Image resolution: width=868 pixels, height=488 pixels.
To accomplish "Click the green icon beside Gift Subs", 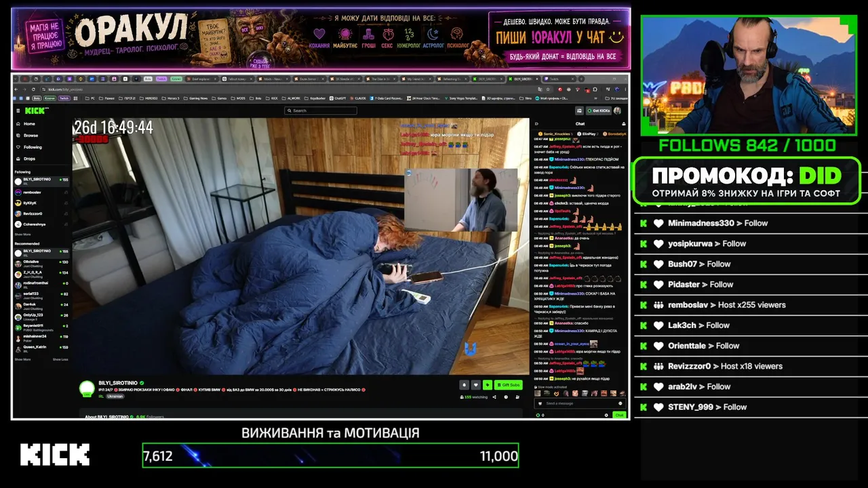I will (x=487, y=385).
